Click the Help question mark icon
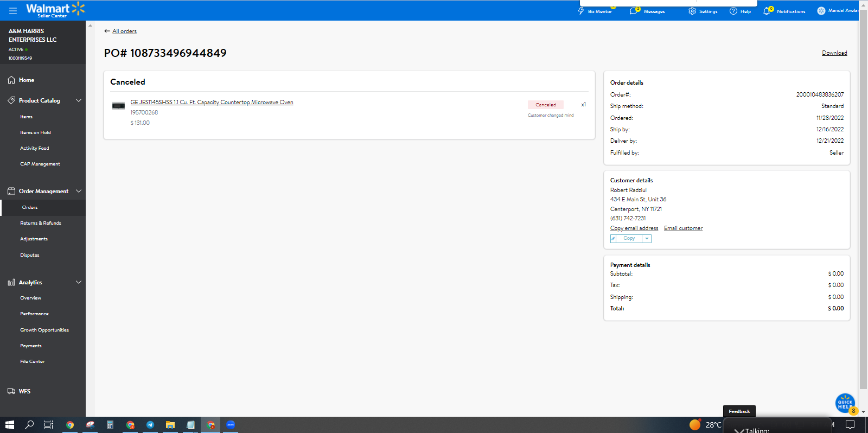This screenshot has height=433, width=868. click(733, 11)
